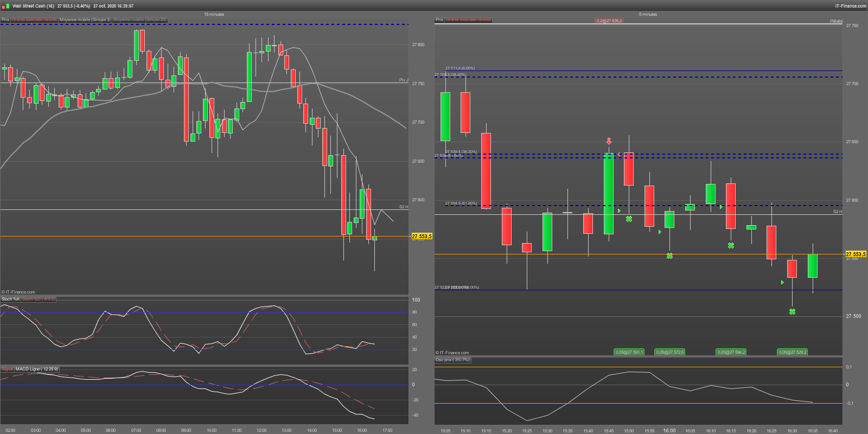
Task: Click the small red left-pointing triangle marker
Action: [618, 155]
